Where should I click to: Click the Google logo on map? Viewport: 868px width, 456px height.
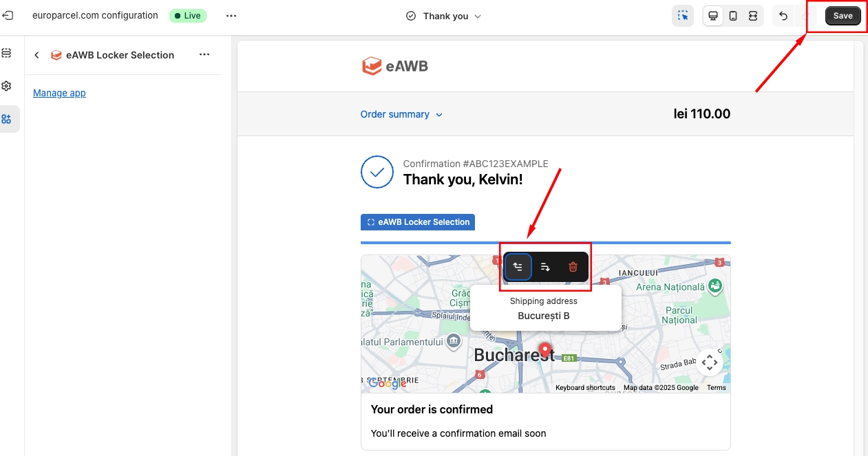click(x=388, y=383)
